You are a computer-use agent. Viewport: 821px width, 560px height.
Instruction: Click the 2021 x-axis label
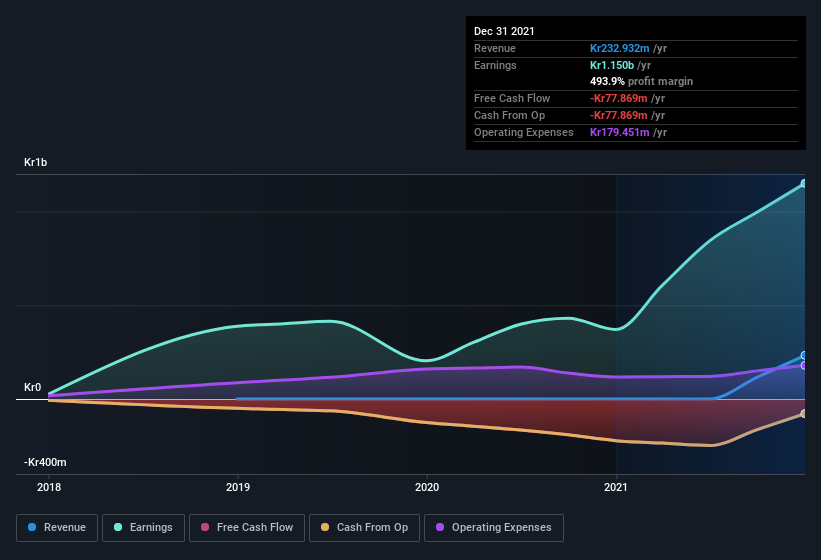click(x=616, y=487)
